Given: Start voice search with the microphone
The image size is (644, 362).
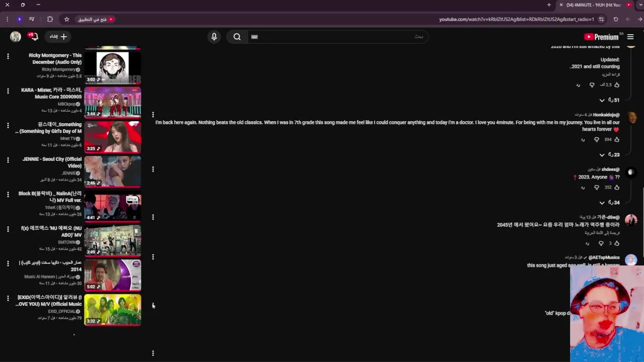Looking at the screenshot, I should [x=214, y=37].
